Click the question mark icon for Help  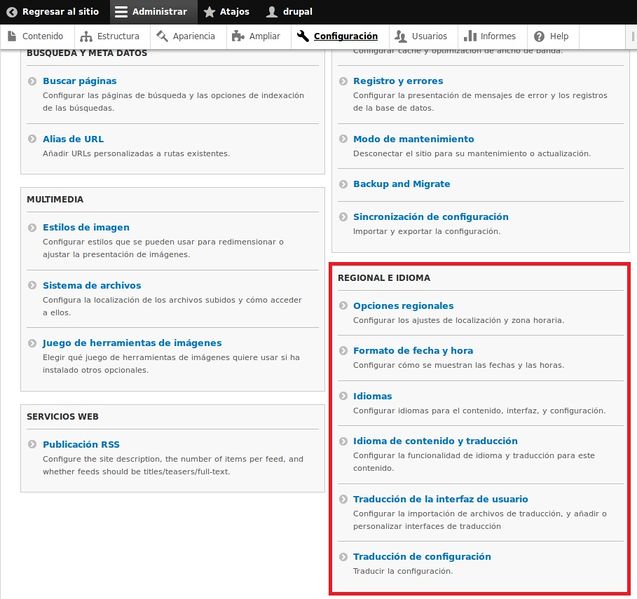pyautogui.click(x=539, y=37)
